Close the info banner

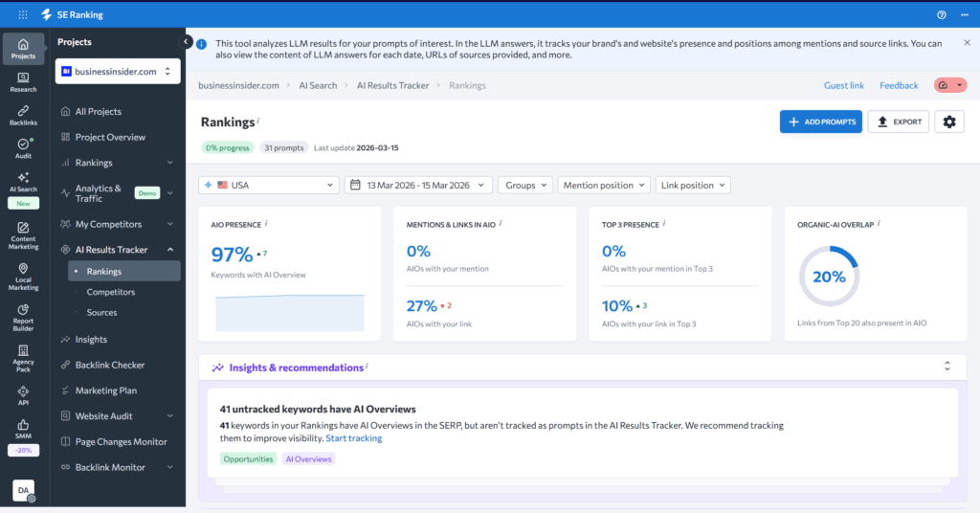tap(967, 42)
